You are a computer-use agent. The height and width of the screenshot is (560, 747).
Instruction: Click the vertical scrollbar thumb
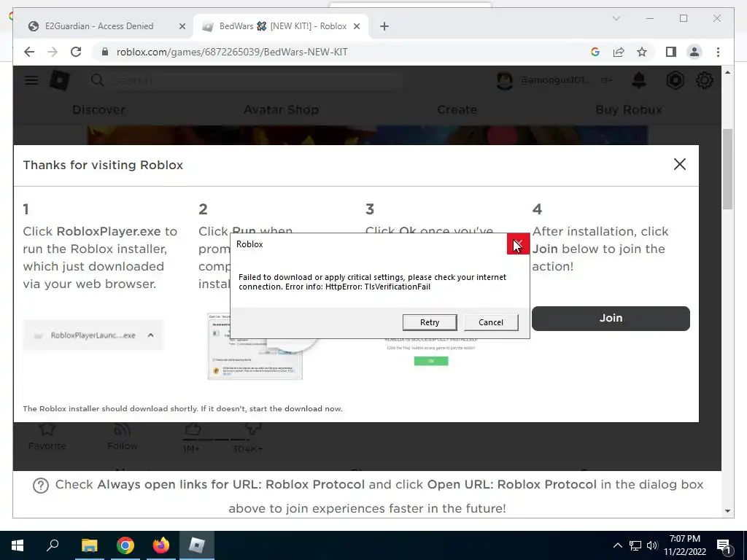727,169
